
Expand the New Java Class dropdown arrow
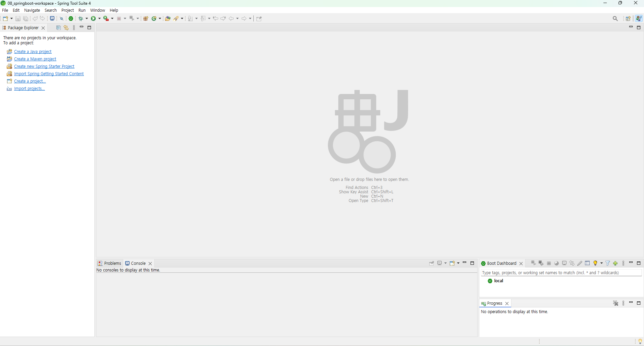[160, 18]
